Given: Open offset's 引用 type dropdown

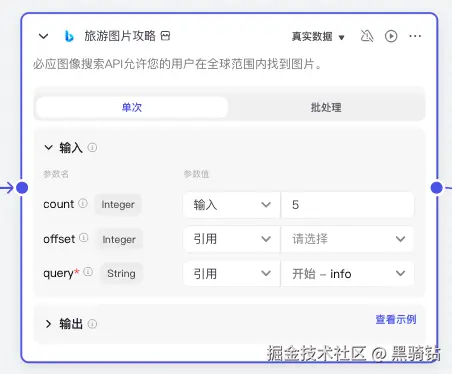Looking at the screenshot, I should (232, 239).
